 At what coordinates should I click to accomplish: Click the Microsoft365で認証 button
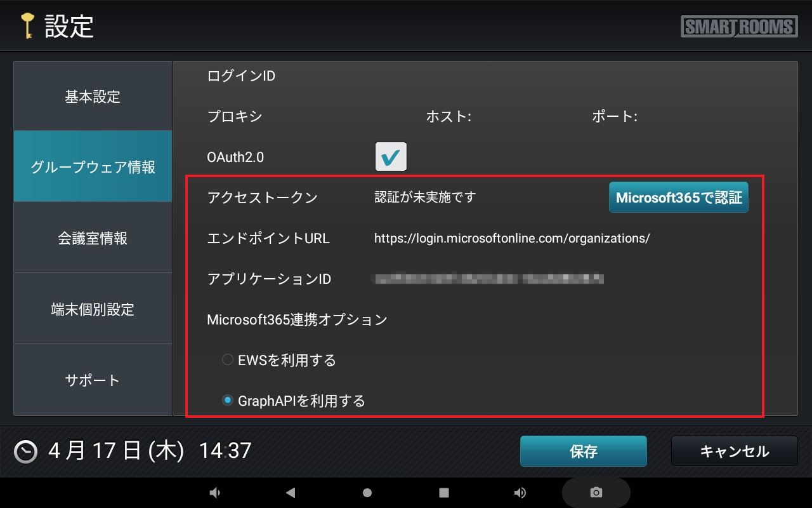[678, 197]
